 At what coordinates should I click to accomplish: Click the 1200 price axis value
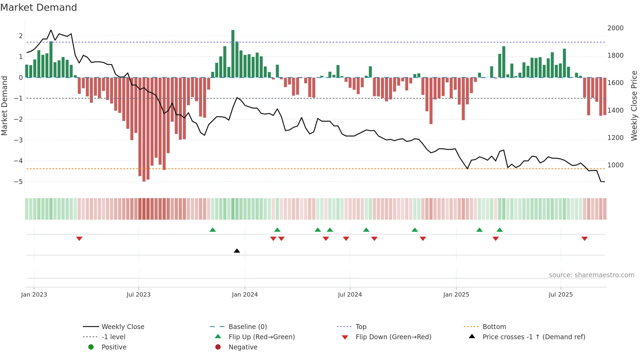tap(616, 138)
